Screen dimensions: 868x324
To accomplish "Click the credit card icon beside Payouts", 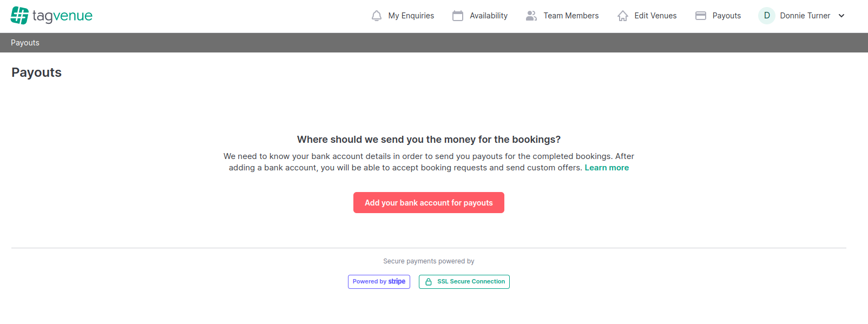I will [x=701, y=16].
